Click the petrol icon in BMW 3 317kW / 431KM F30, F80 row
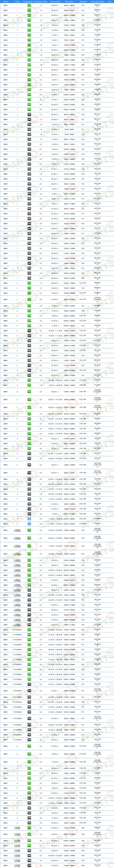This screenshot has height=868, width=114. pos(29,439)
